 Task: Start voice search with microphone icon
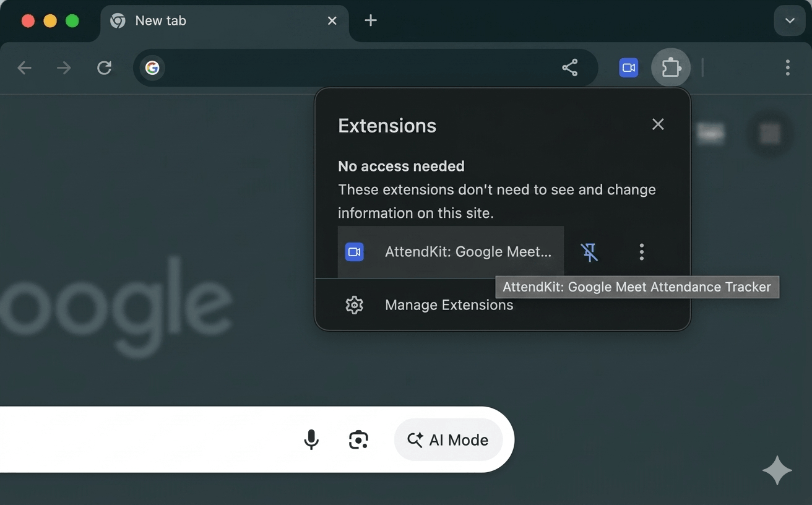311,439
